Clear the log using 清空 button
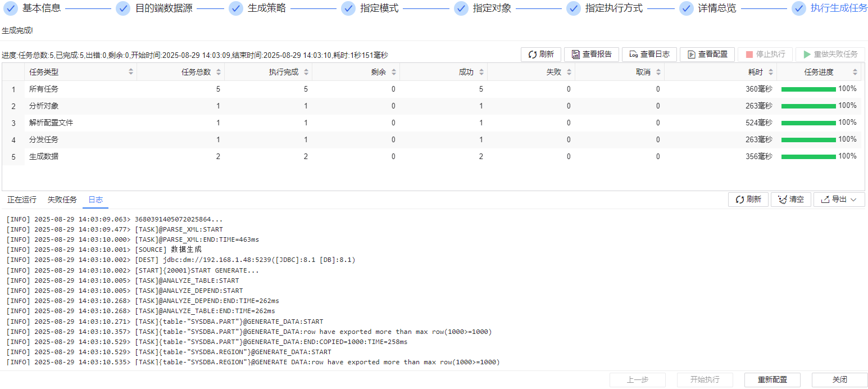This screenshot has width=868, height=389. point(791,200)
